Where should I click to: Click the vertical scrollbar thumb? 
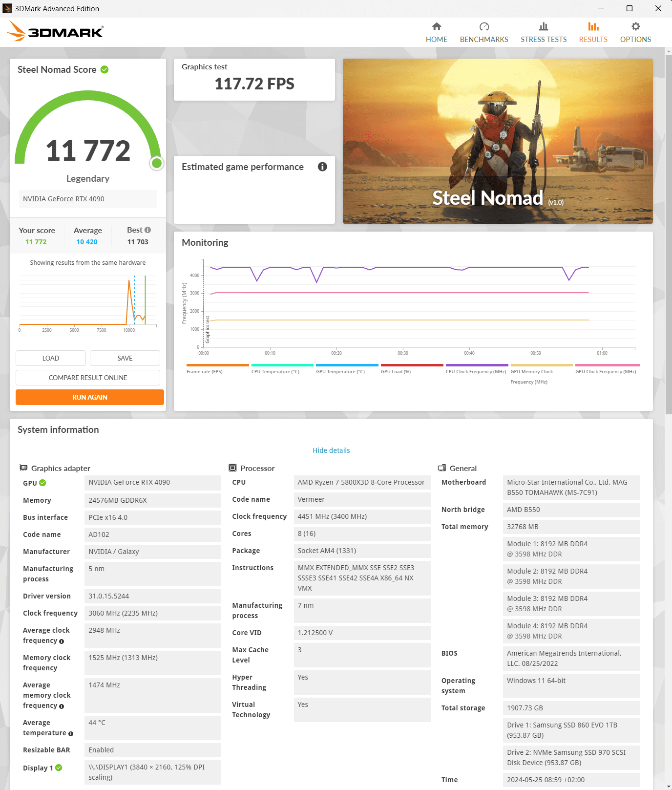click(668, 235)
